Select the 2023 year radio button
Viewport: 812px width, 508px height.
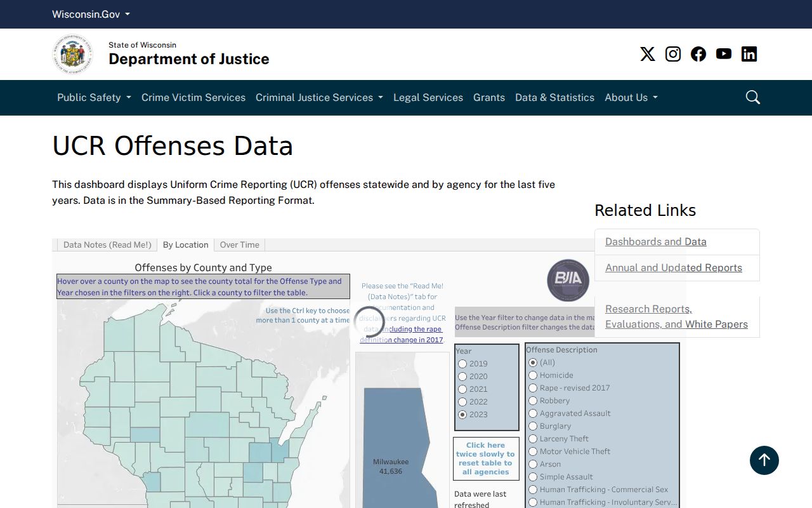[x=462, y=415]
